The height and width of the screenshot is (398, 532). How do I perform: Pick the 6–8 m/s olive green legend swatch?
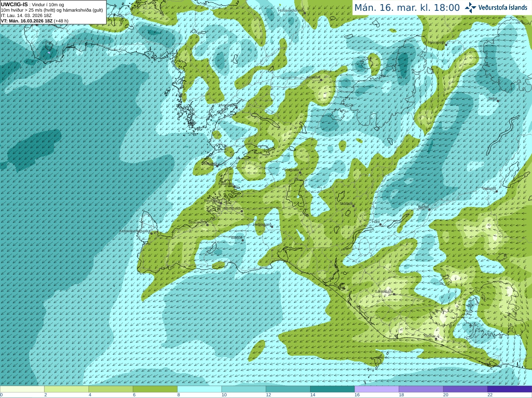point(155,389)
